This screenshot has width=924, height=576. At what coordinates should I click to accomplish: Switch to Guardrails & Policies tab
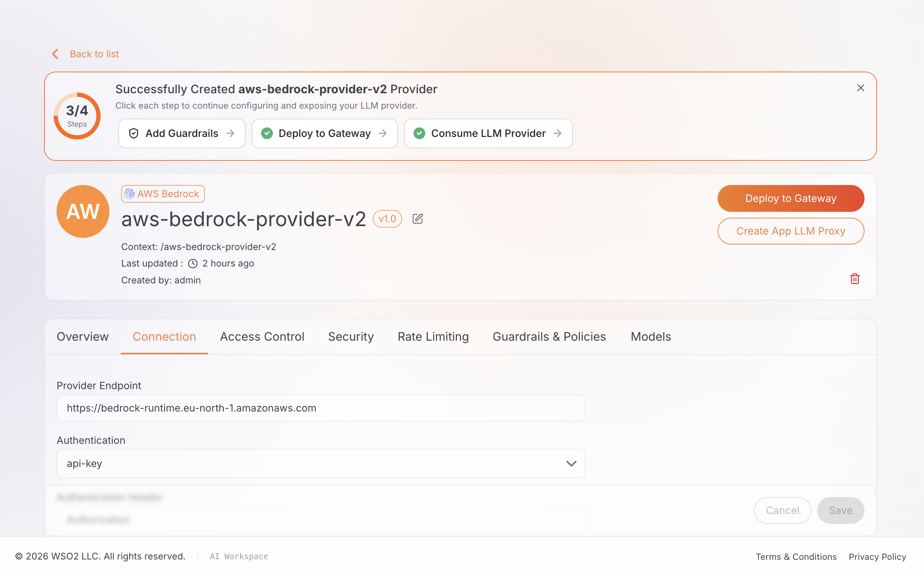pos(549,337)
